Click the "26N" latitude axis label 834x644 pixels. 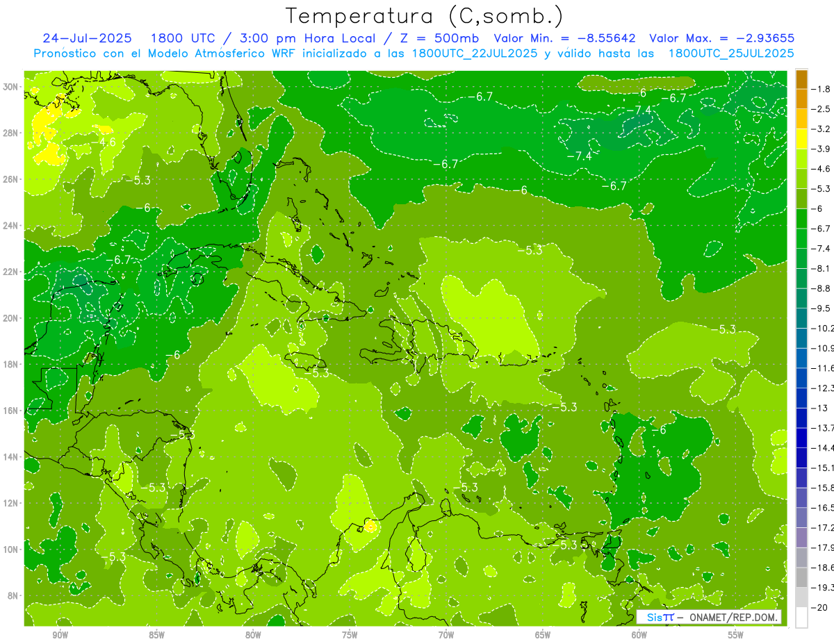[x=10, y=179]
